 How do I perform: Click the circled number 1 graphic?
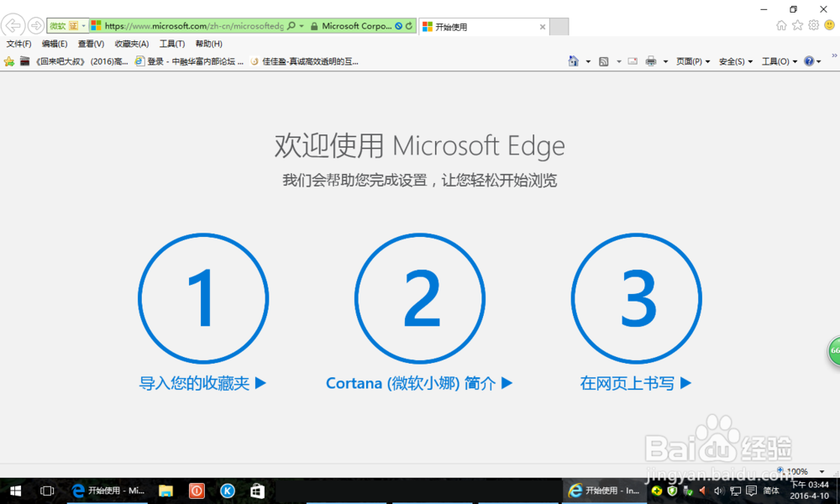(x=203, y=298)
